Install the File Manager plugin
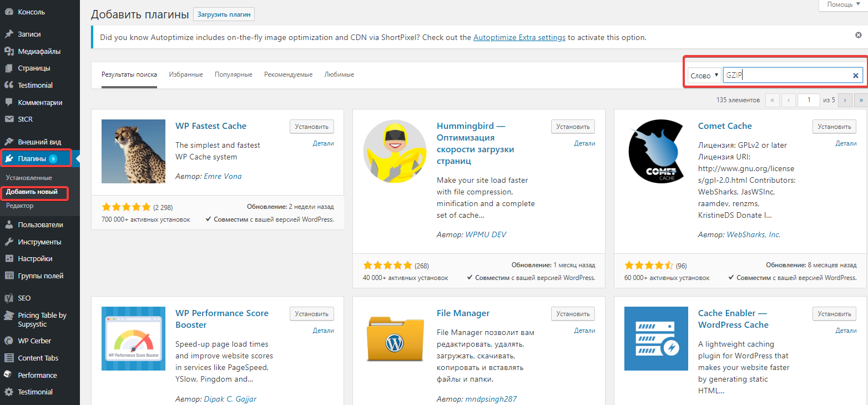The height and width of the screenshot is (405, 868). point(573,314)
